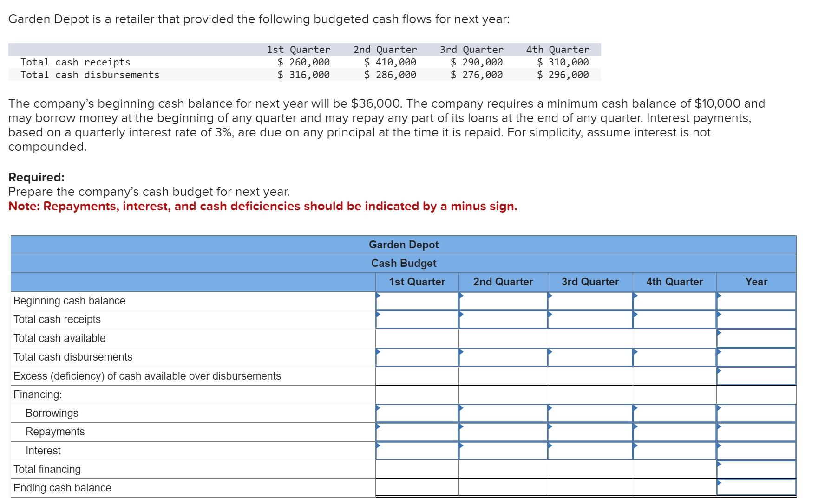825x504 pixels.
Task: Select Beginning cash balance cell for 2nd Quarter
Action: click(x=503, y=301)
